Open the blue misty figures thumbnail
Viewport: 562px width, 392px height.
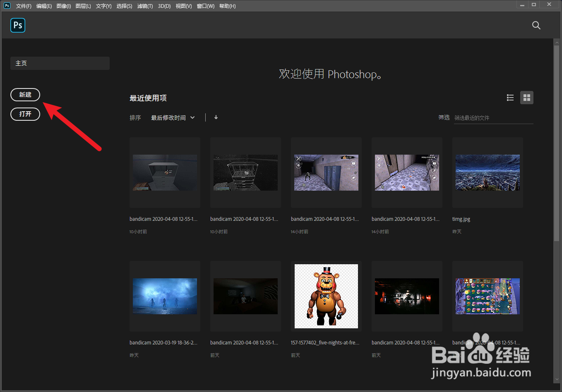(x=165, y=296)
